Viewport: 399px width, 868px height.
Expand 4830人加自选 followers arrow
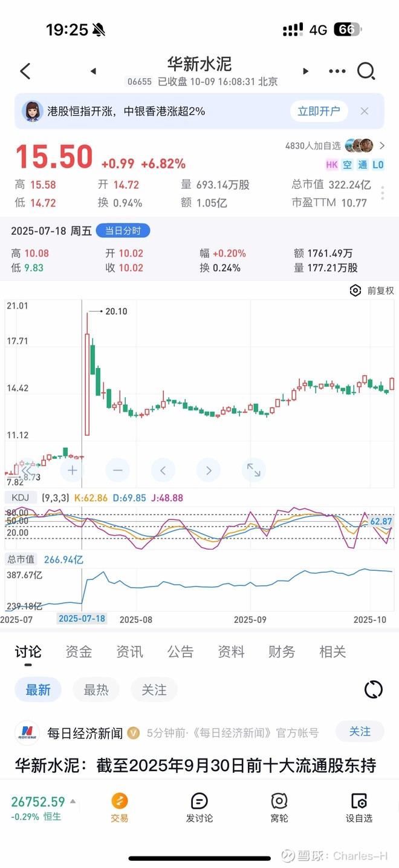[381, 146]
